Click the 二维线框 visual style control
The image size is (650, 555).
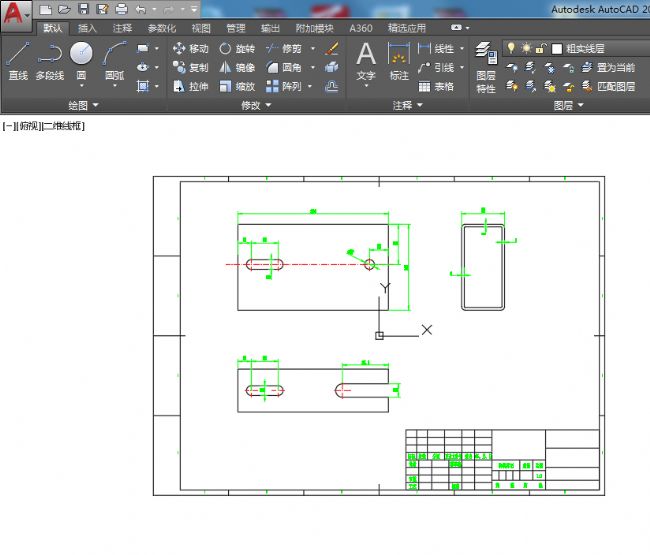tap(63, 126)
